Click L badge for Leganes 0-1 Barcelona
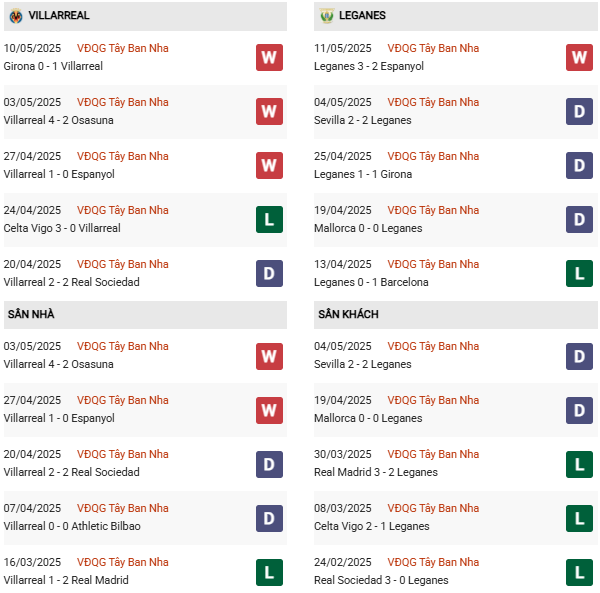Screen dimensions: 600x593 tap(579, 274)
